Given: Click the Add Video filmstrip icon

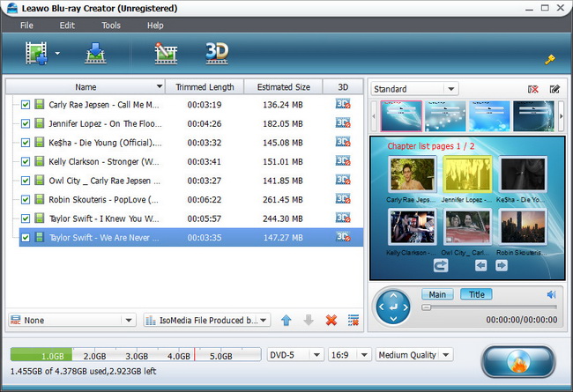Looking at the screenshot, I should (36, 54).
